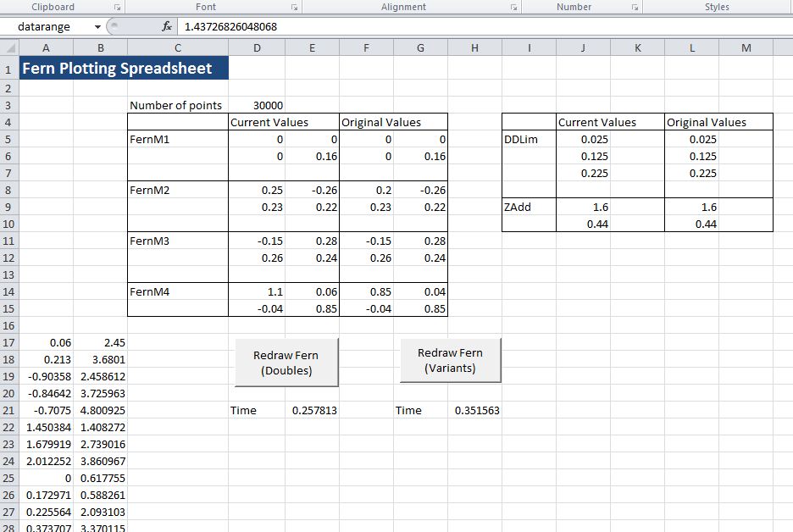
Task: Select column D header
Action: coord(257,48)
